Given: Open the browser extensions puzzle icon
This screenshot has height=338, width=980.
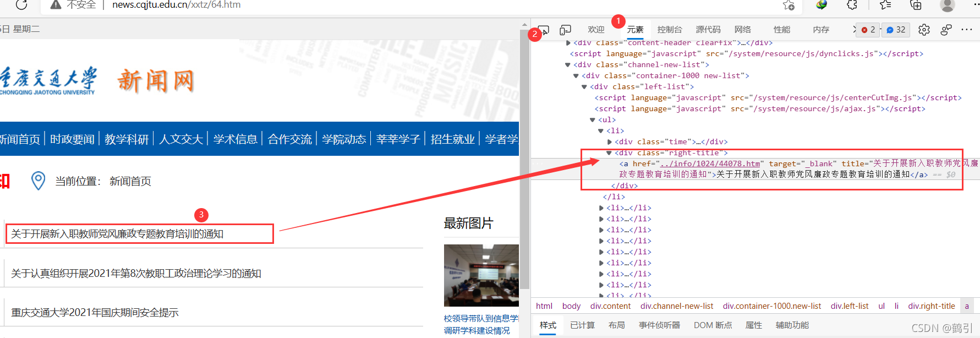Looking at the screenshot, I should [852, 4].
